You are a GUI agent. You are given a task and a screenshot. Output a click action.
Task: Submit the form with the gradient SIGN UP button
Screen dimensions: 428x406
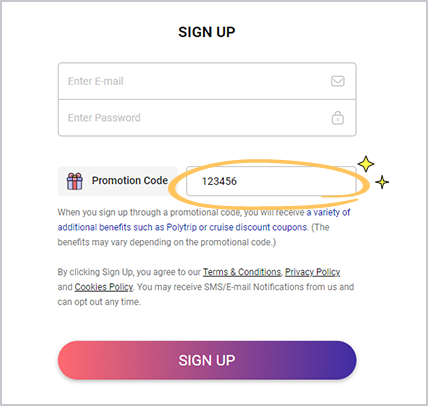point(207,360)
